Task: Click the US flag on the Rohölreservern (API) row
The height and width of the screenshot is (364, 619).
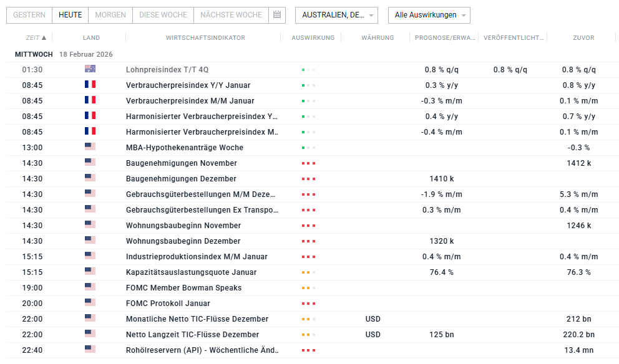Action: coord(90,350)
